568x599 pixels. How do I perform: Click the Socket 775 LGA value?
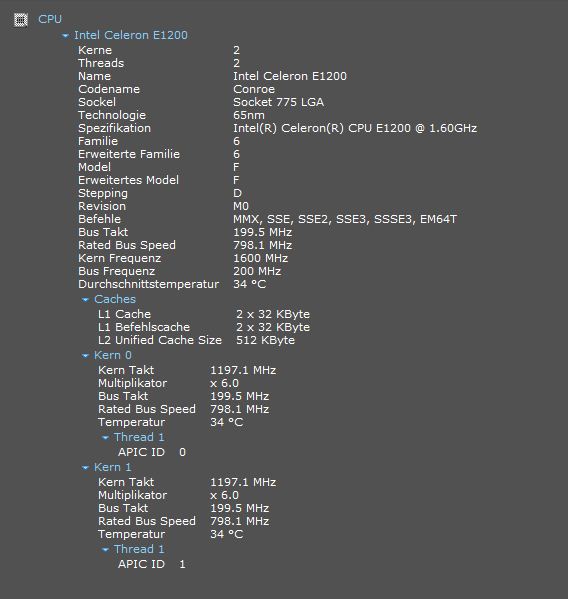tap(278, 102)
